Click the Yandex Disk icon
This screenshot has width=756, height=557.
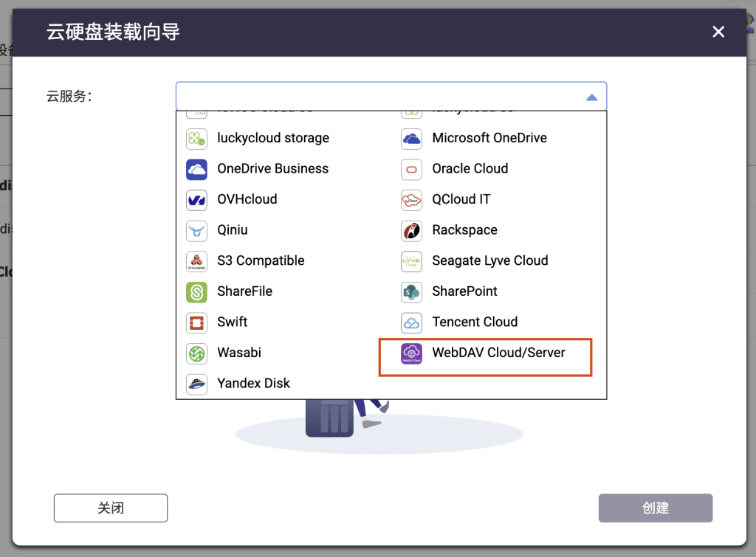pos(196,384)
